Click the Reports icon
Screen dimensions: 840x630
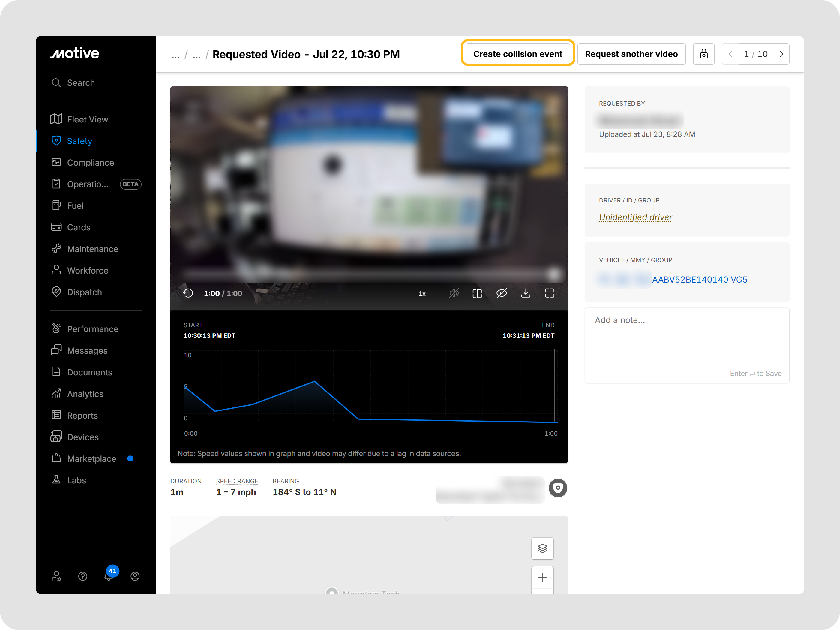[x=56, y=415]
